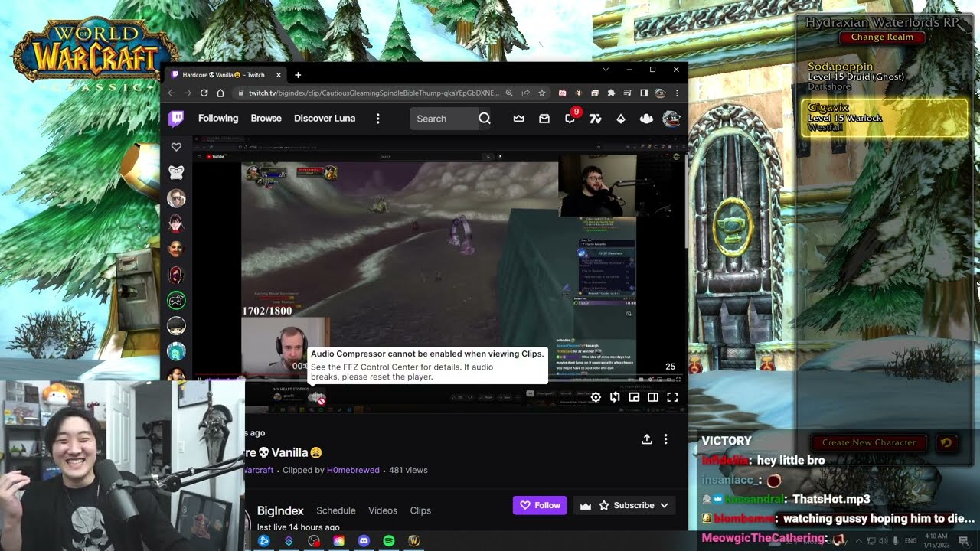This screenshot has height=551, width=980.
Task: Select the Hardcore Vanilla - Twitch tab
Action: pos(225,75)
